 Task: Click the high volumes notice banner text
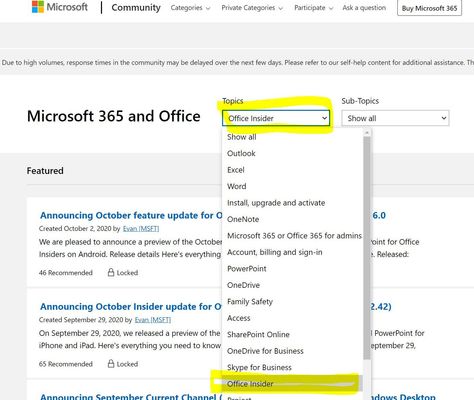pos(237,63)
